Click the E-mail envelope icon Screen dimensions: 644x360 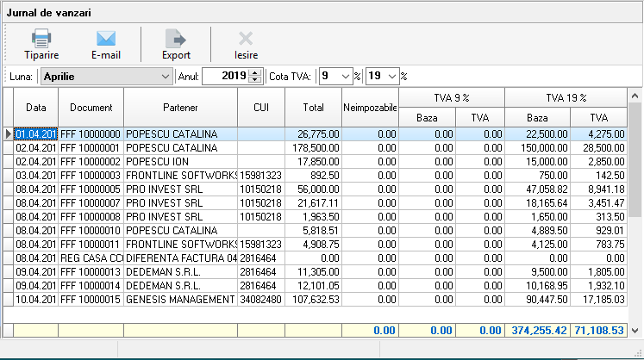[x=106, y=39]
